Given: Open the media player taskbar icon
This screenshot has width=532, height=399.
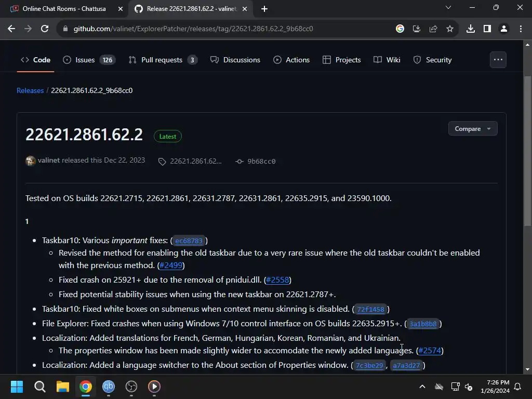Looking at the screenshot, I should click(154, 387).
